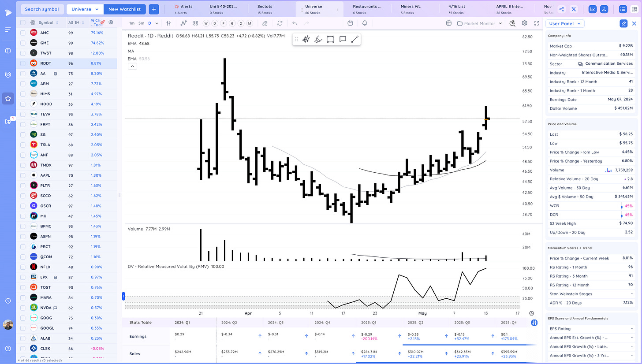Screen dimensions: 642x364
Task: Select the rectangle tool in the floating drawing toolbar
Action: (x=330, y=39)
